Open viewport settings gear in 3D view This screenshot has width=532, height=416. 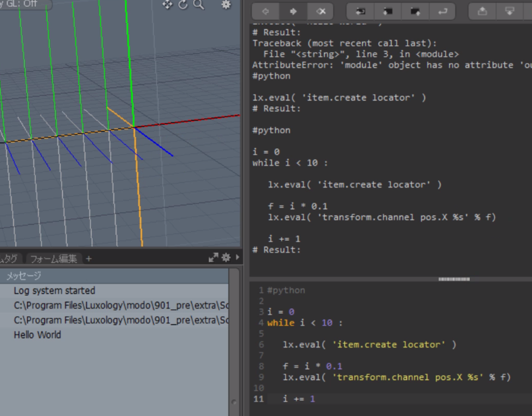[226, 5]
